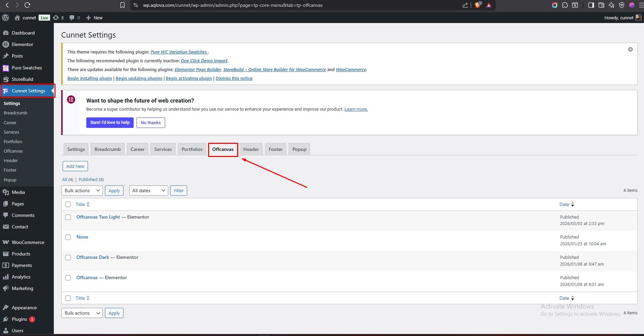Select all rows via header Title checkbox

(68, 204)
